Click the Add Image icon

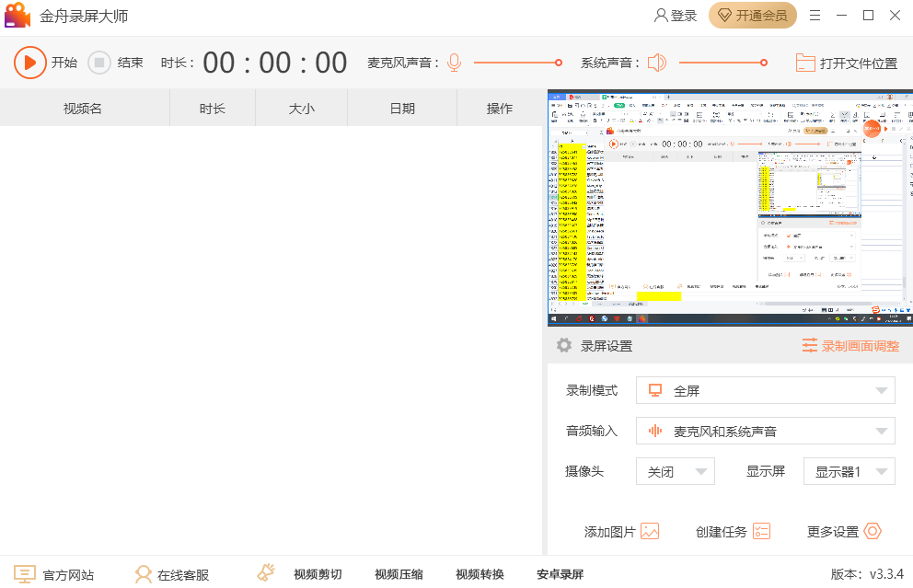coord(651,531)
